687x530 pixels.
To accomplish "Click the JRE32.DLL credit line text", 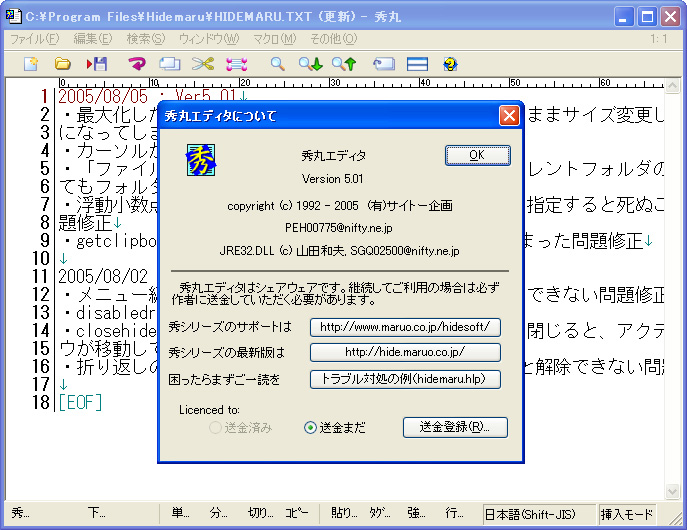I will tap(340, 251).
